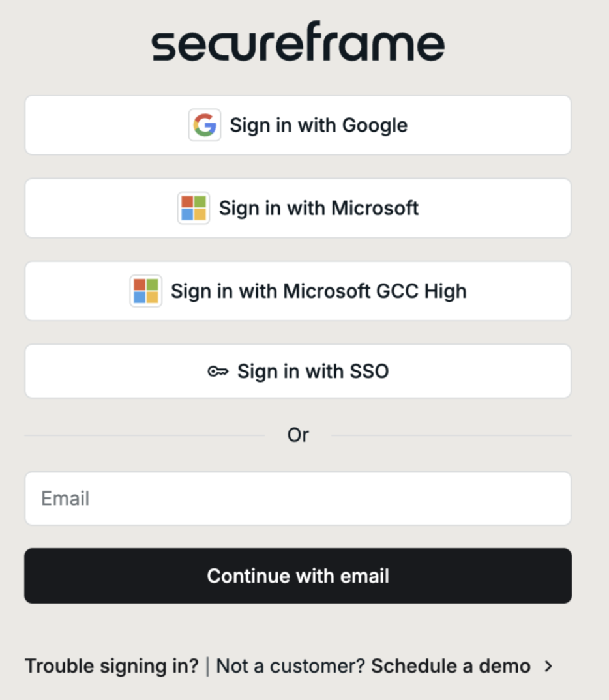
Task: Click the separator between sign-in help links
Action: pyautogui.click(x=208, y=666)
